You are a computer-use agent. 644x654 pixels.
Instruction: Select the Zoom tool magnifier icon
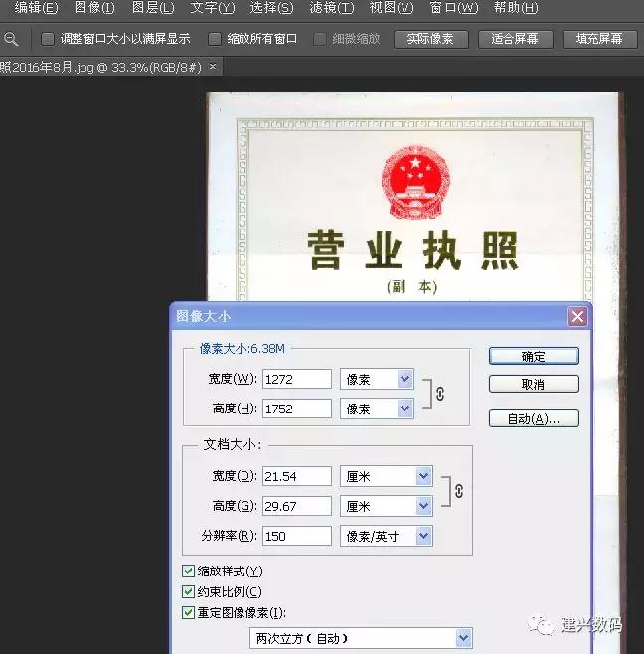tap(11, 39)
